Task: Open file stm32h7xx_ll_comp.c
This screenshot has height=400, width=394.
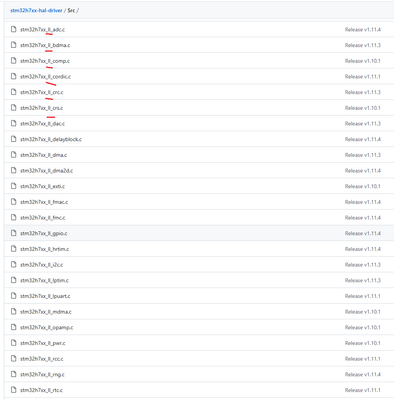Action: tap(45, 61)
